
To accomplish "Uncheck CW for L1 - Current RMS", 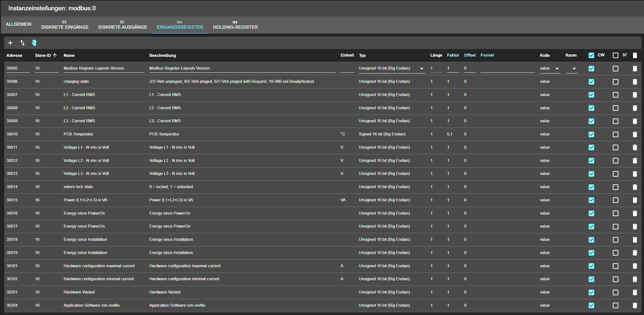I will 591,95.
